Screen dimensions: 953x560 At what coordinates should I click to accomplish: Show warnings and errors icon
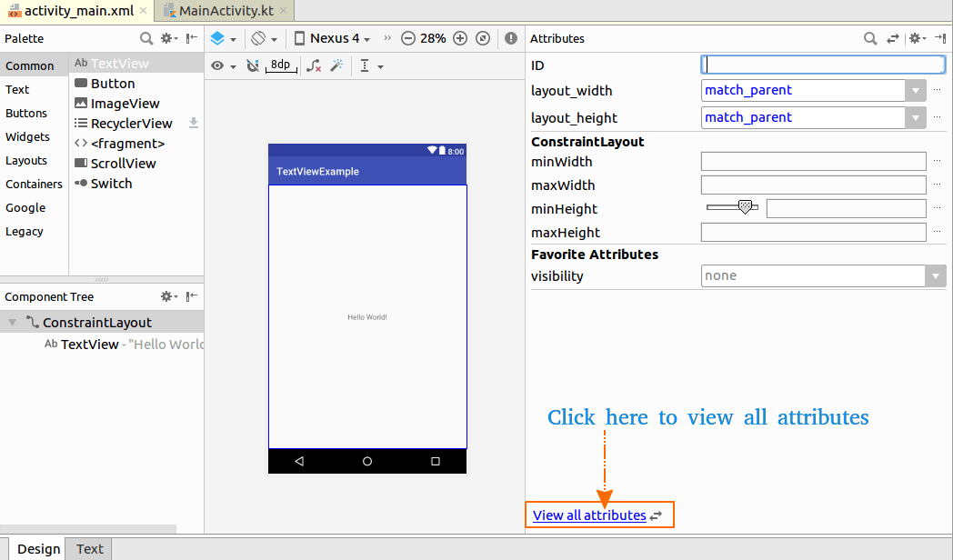(x=511, y=38)
